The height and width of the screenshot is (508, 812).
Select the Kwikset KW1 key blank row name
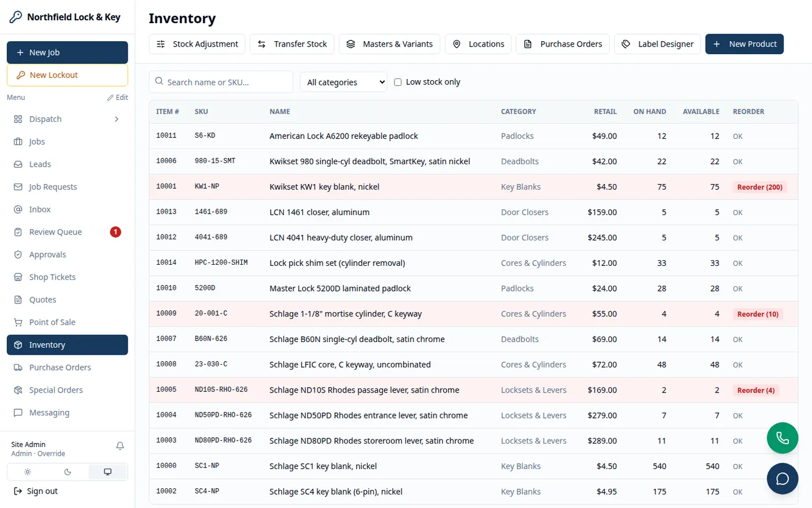coord(324,187)
